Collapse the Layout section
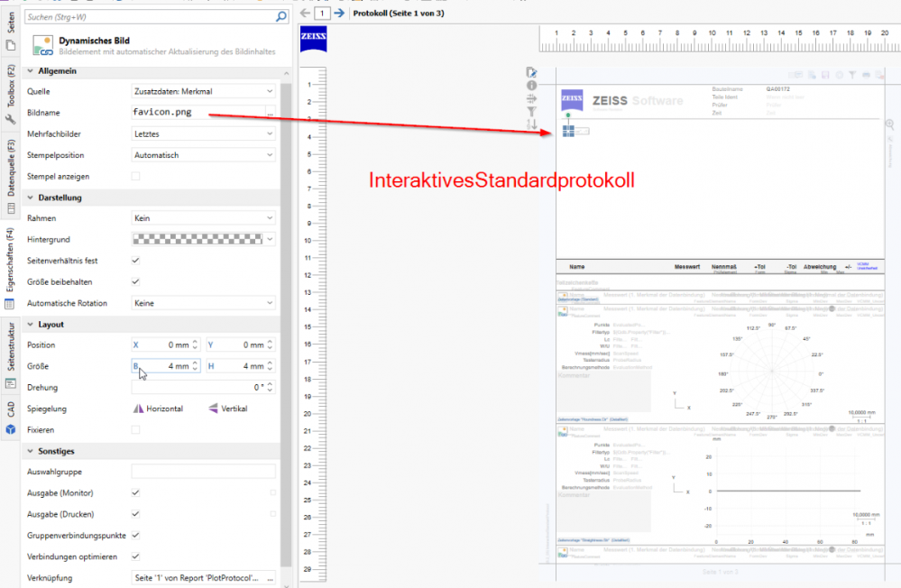Screen dimensions: 901x588 (x=32, y=324)
